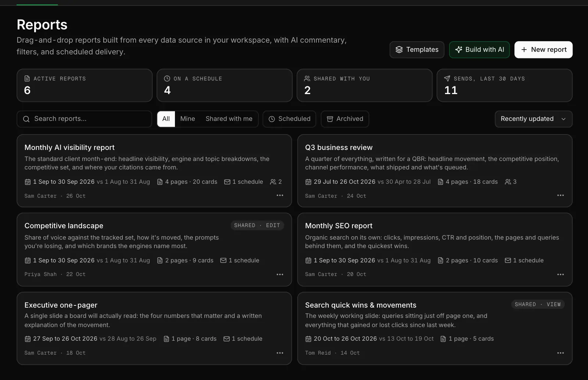This screenshot has height=380, width=588.
Task: Click the SHARED · EDIT badge
Action: click(x=257, y=225)
